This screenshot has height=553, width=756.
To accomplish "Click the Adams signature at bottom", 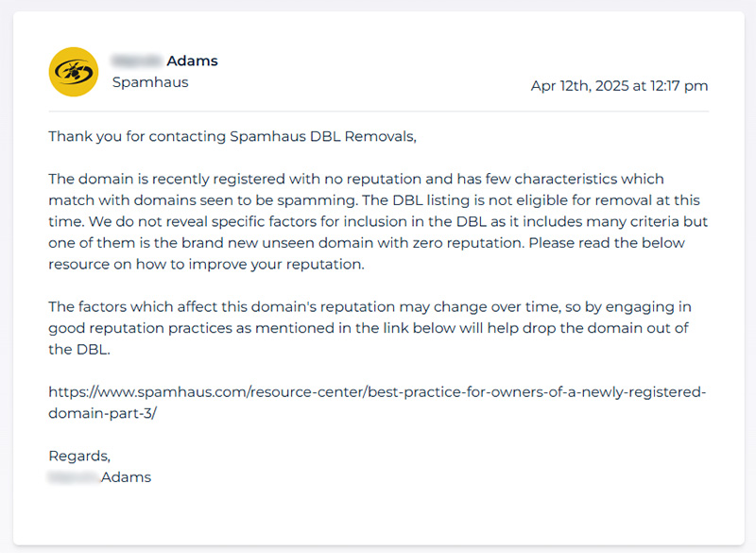I will [x=126, y=477].
